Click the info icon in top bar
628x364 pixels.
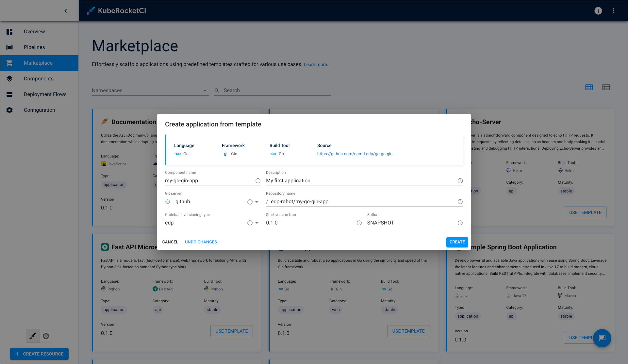click(x=598, y=11)
